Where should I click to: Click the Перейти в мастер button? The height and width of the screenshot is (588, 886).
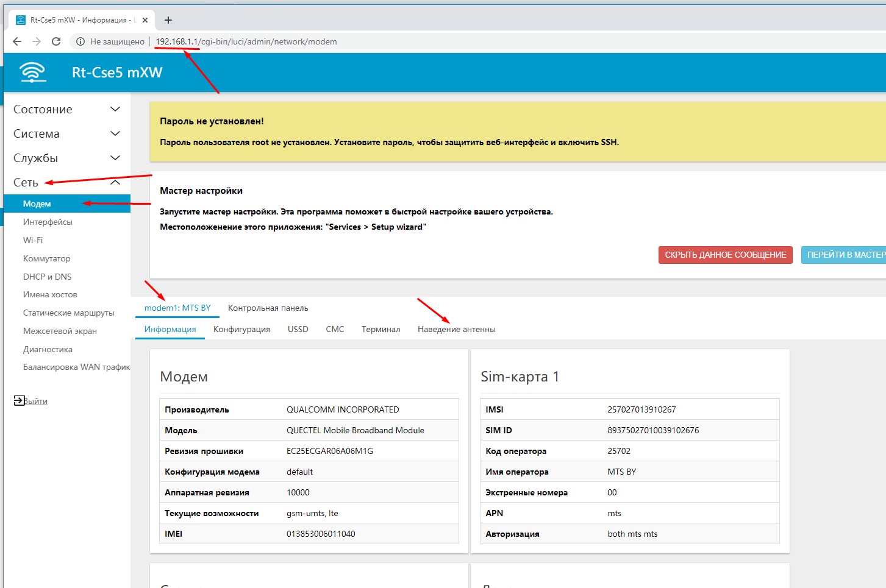pyautogui.click(x=845, y=255)
